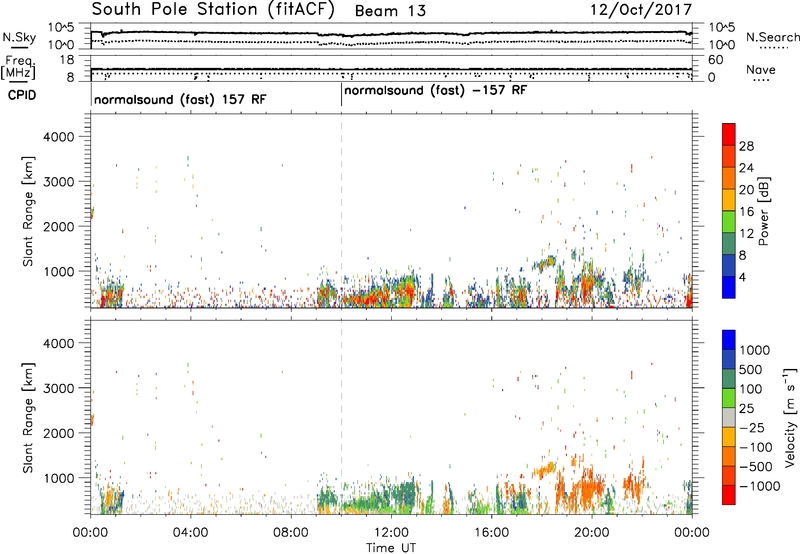Screen dimensions: 800x554
Task: Select the 'Beam 13' label
Action: point(390,11)
